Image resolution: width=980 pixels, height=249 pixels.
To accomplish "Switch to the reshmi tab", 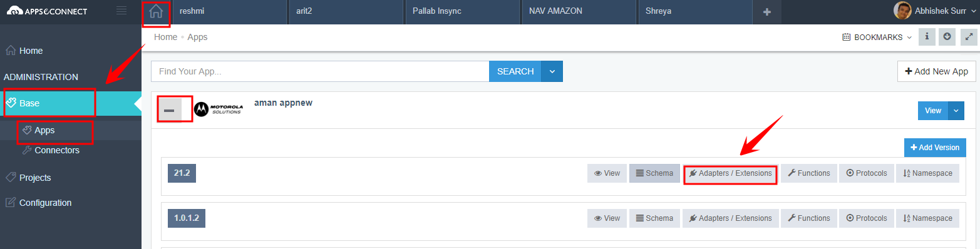I will 229,12.
